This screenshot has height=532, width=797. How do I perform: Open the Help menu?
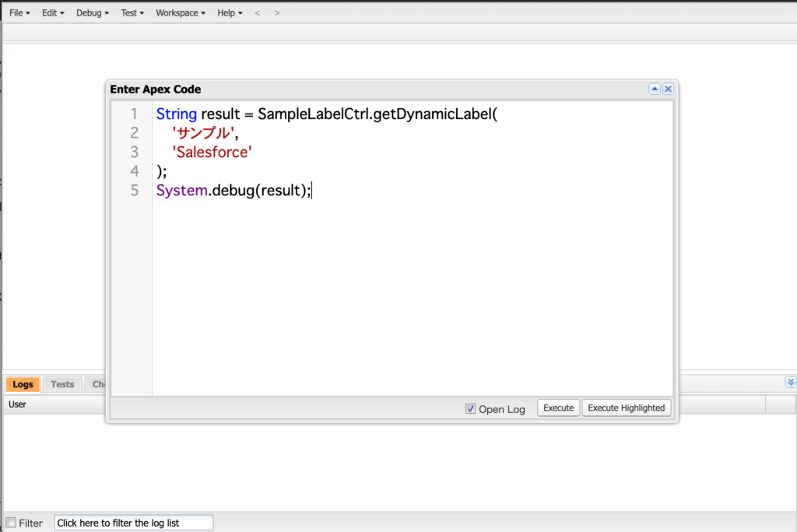(230, 13)
